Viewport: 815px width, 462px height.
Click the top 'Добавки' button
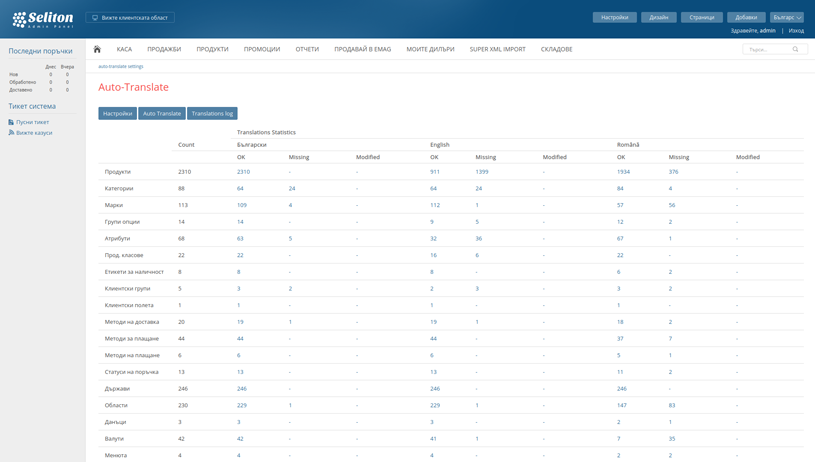click(746, 17)
